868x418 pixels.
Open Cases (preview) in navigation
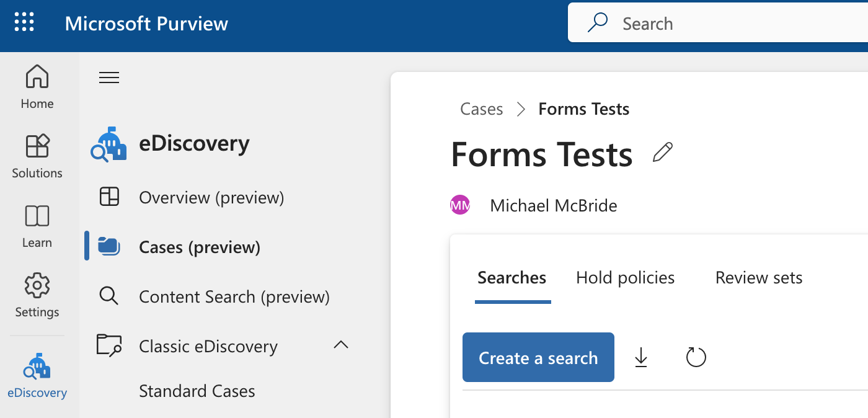click(200, 247)
